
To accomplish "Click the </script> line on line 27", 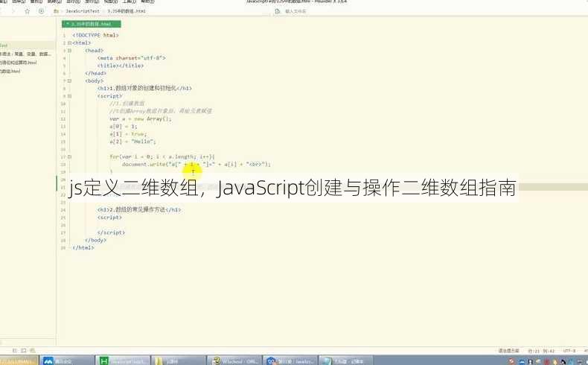I will 111,232.
